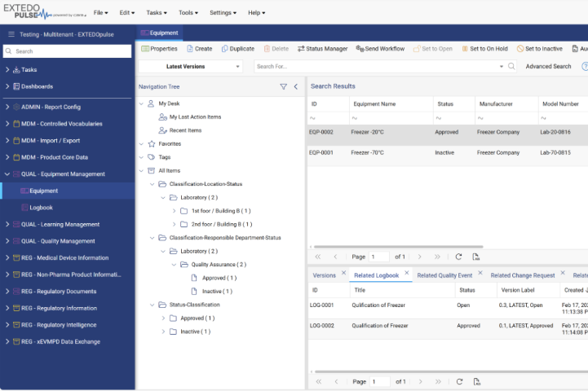Close the Versions tab

tap(343, 273)
